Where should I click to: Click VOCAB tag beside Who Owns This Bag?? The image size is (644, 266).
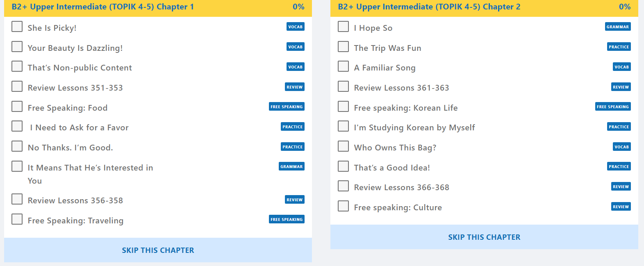(622, 147)
